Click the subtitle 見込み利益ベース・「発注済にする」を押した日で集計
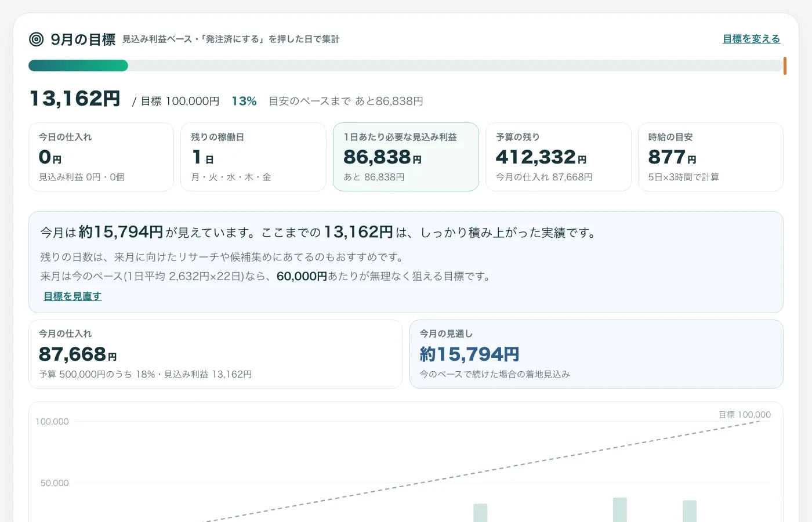Screen dimensions: 812x522 (x=231, y=39)
